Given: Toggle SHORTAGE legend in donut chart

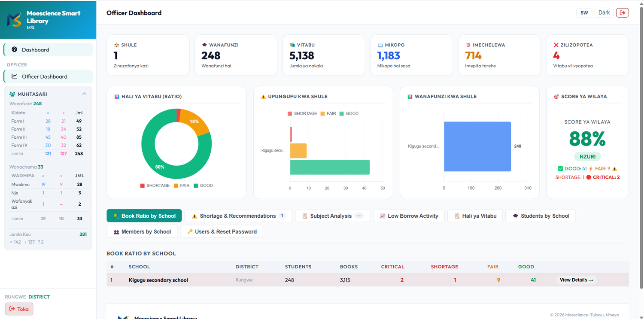Looking at the screenshot, I should click(155, 185).
